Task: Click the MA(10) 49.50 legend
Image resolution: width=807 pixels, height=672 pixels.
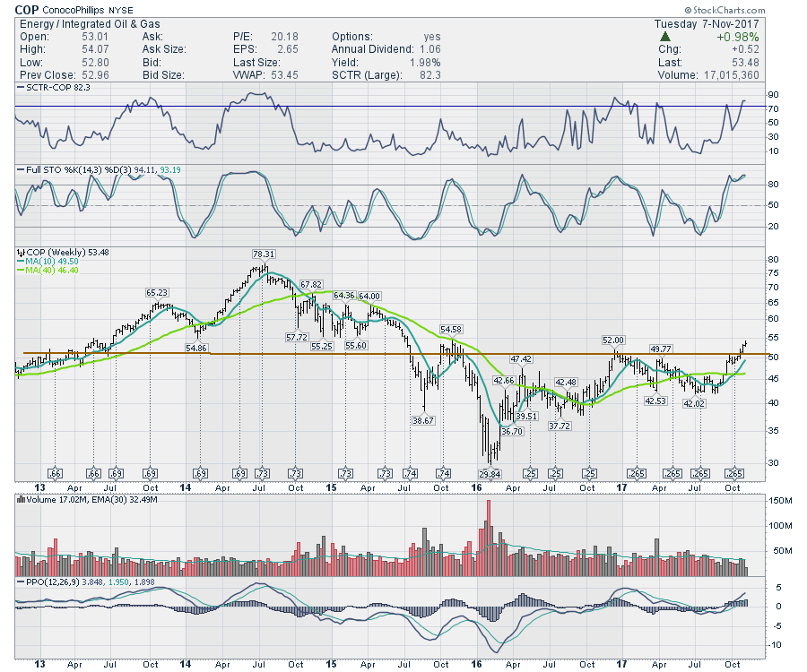Action: click(48, 262)
